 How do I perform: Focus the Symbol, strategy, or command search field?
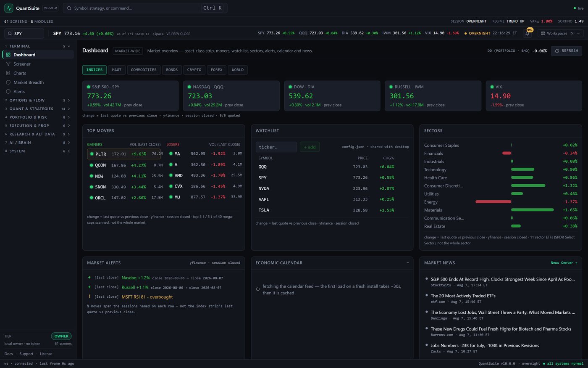[x=145, y=8]
